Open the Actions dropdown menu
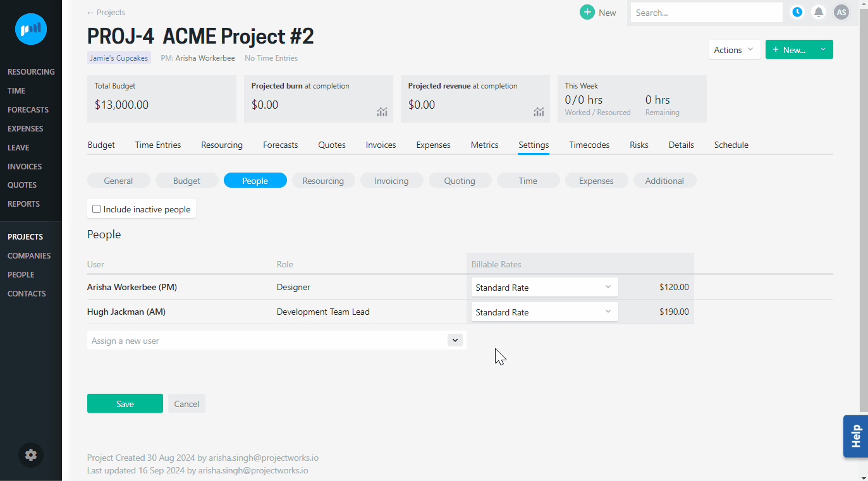Screen dimensions: 868x481 (x=734, y=50)
